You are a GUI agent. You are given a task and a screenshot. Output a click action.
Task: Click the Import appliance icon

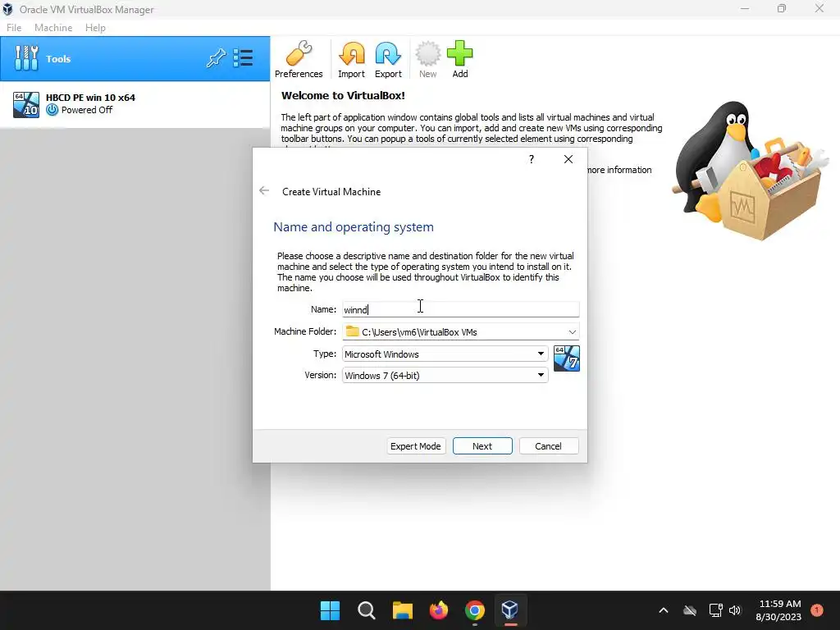point(351,59)
